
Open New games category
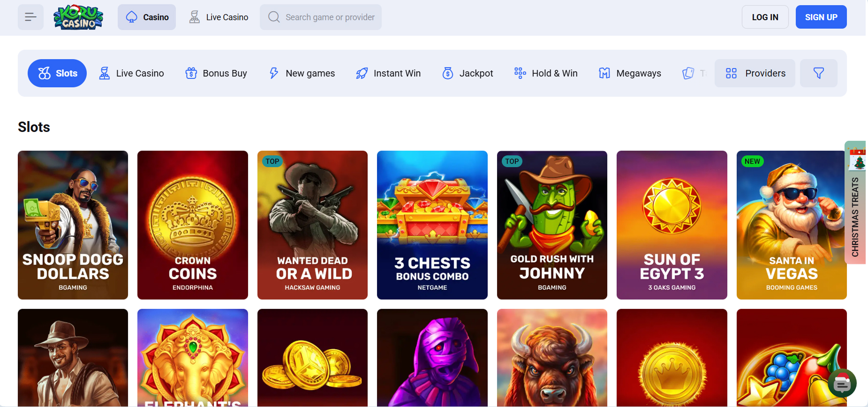302,73
